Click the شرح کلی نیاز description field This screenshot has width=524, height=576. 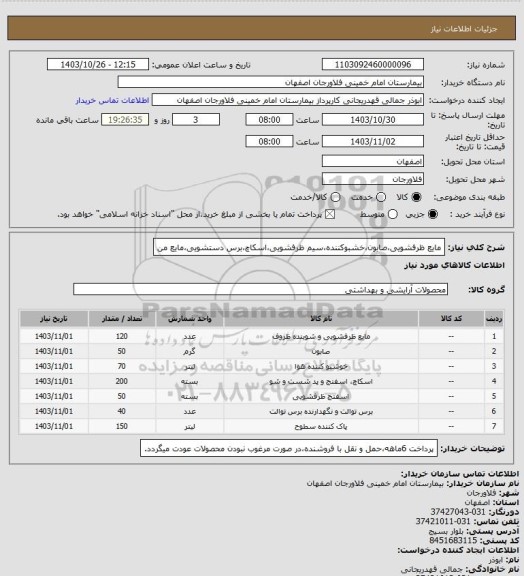pos(299,248)
